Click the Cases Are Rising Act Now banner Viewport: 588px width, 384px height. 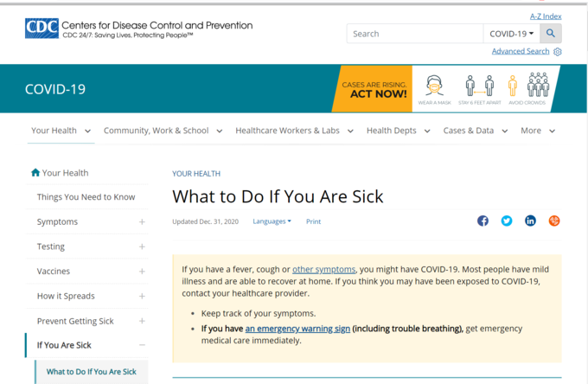(x=374, y=89)
